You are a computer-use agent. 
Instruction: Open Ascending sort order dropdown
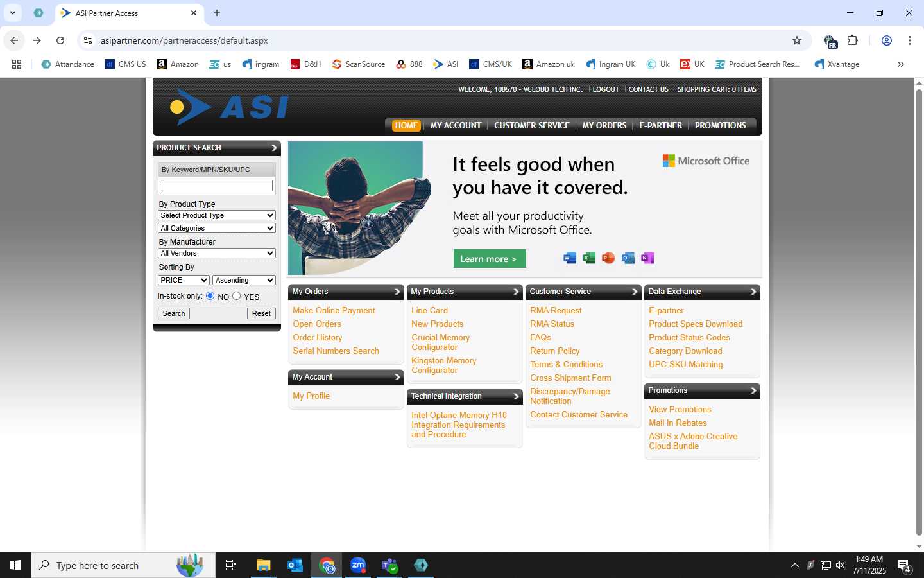pyautogui.click(x=244, y=280)
